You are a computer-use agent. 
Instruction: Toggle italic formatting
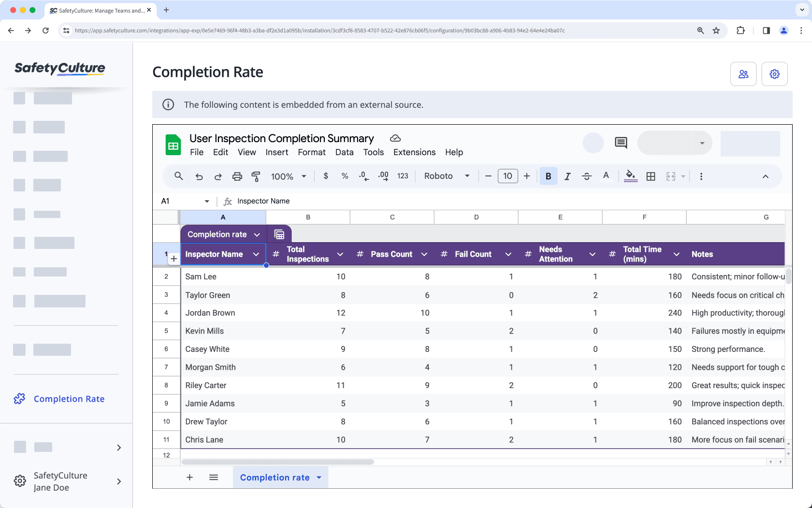click(x=567, y=176)
